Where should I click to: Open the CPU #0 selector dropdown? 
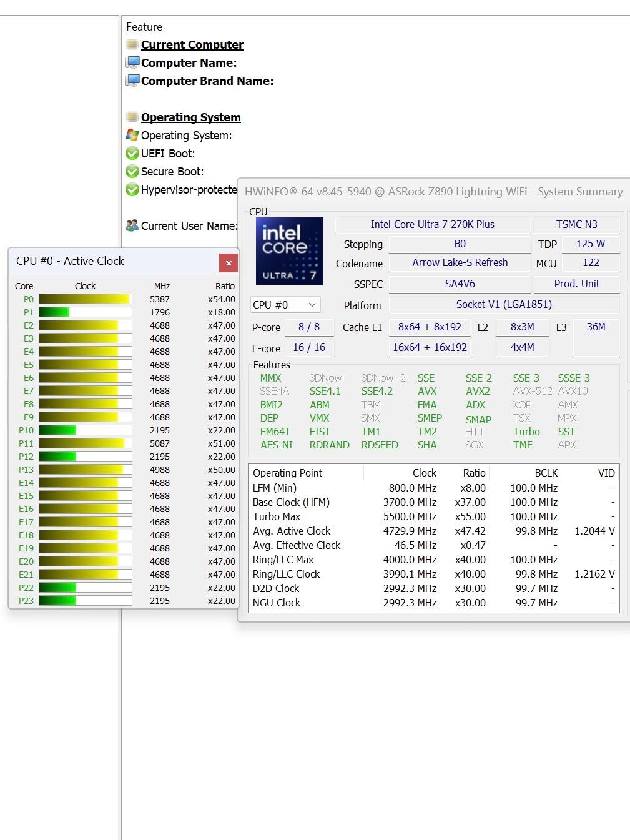(x=285, y=305)
